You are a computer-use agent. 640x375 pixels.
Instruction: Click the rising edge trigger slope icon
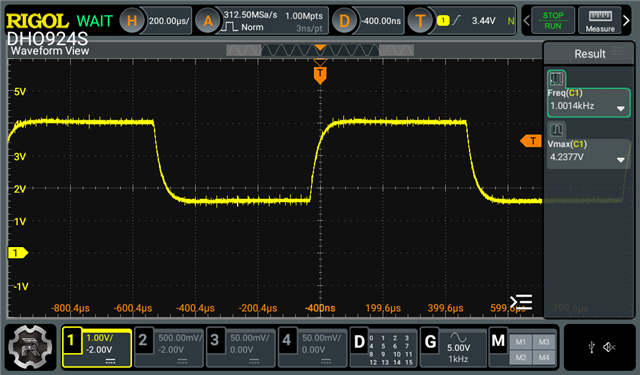(x=456, y=20)
